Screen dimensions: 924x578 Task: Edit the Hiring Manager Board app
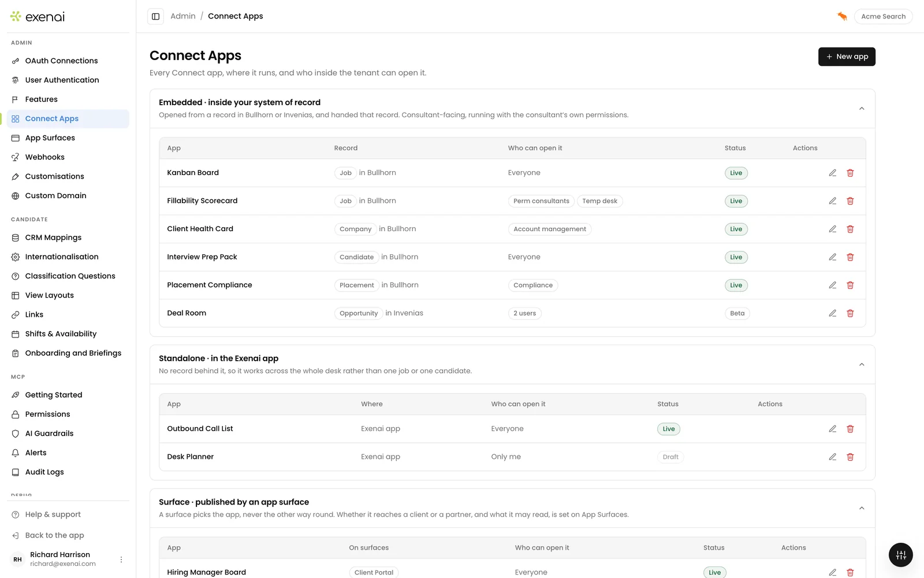(832, 572)
